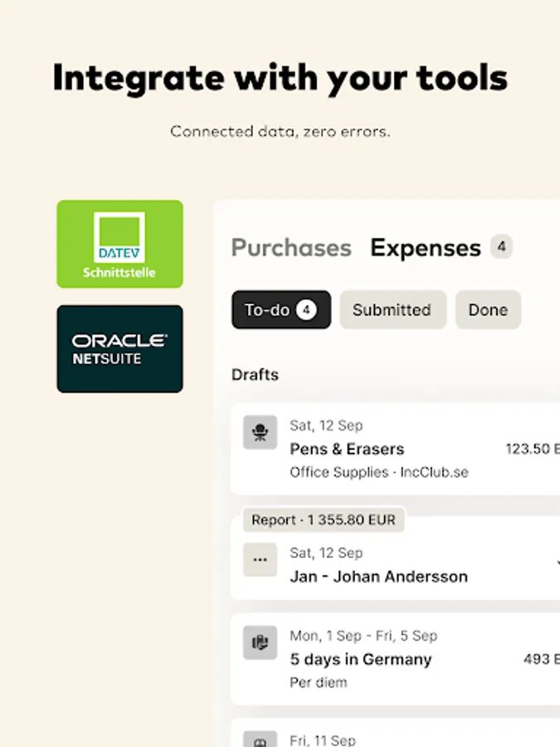Image resolution: width=560 pixels, height=747 pixels.
Task: Toggle off the To-do filter
Action: click(x=280, y=310)
